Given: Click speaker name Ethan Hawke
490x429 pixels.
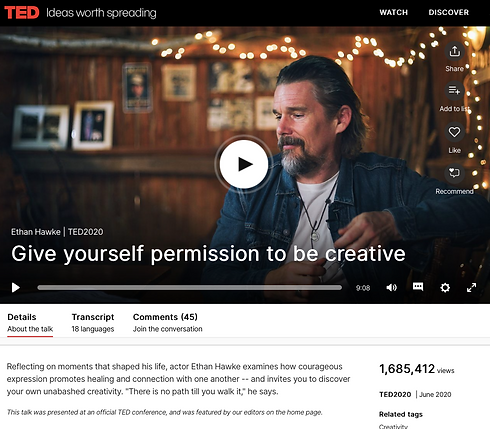Looking at the screenshot, I should tap(36, 232).
